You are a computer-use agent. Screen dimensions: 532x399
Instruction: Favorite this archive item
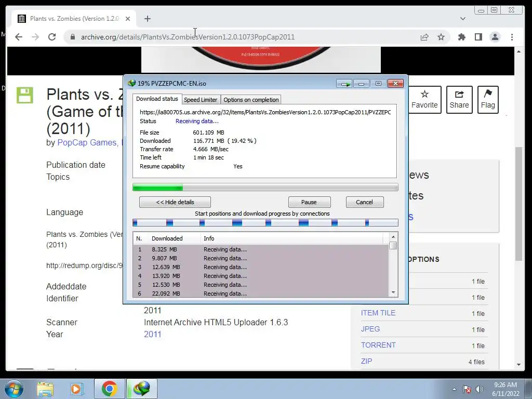[x=424, y=99]
